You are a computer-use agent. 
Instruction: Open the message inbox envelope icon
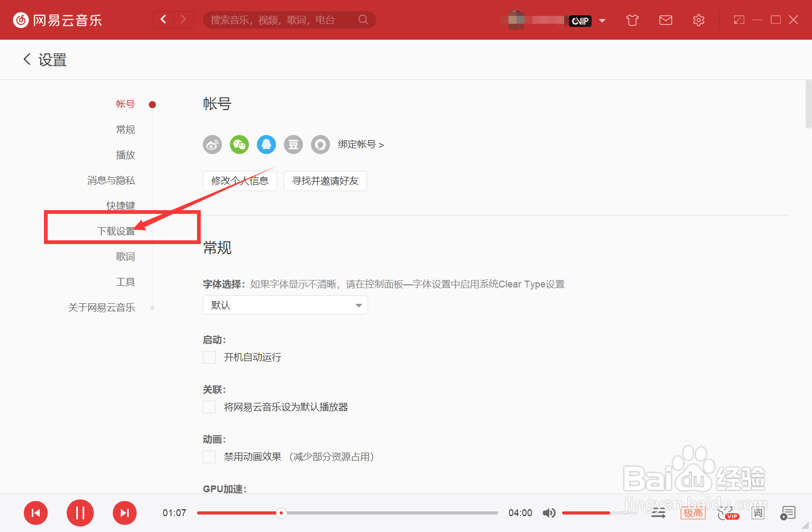click(x=665, y=20)
